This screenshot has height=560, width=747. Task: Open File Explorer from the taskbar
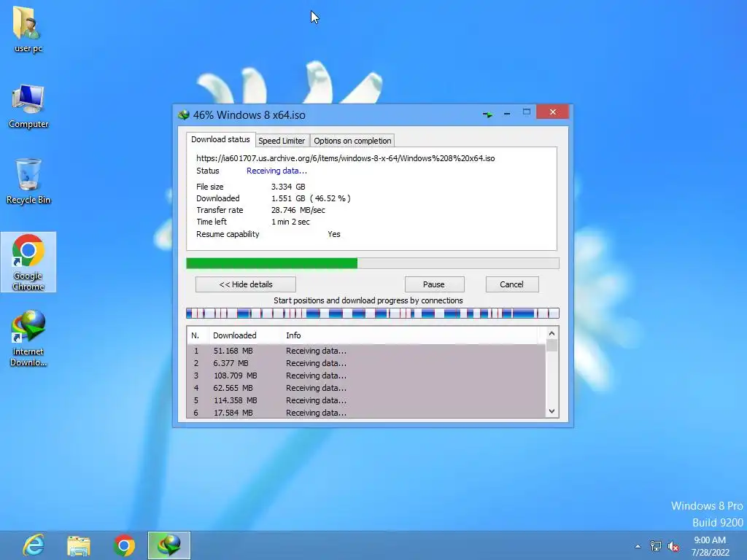tap(79, 545)
